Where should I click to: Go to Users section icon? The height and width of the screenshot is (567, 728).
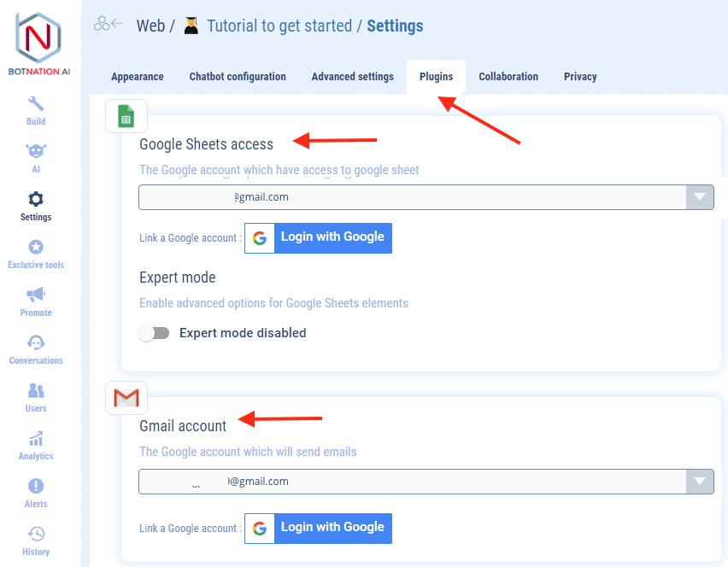(x=36, y=391)
